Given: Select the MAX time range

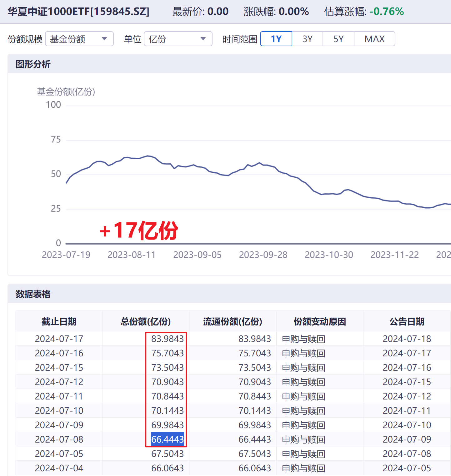Looking at the screenshot, I should 374,39.
